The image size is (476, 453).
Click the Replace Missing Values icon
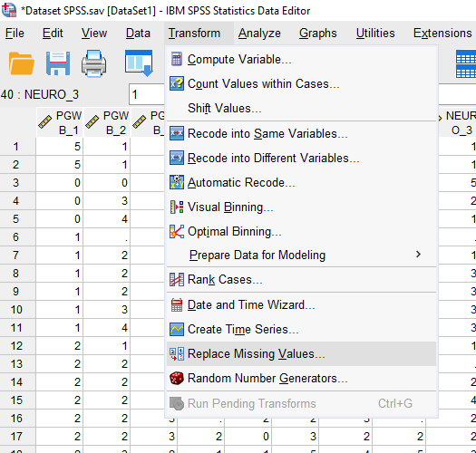coord(177,353)
